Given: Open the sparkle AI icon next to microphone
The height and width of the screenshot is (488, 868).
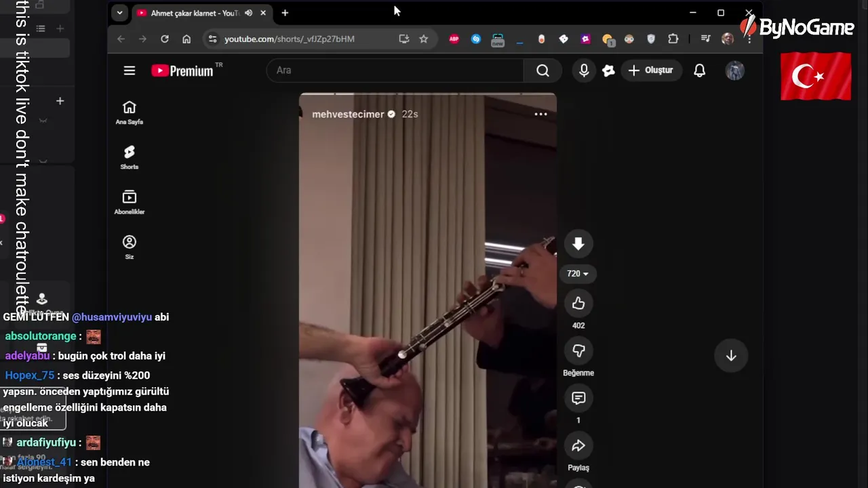Looking at the screenshot, I should [x=608, y=70].
